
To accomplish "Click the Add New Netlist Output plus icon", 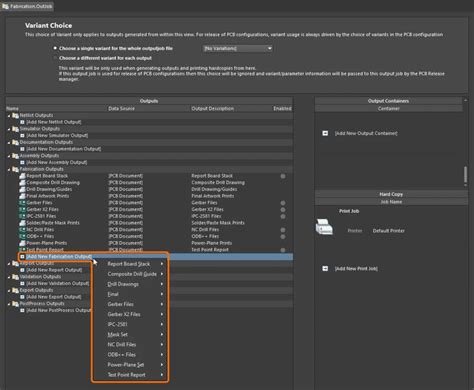I will [x=22, y=122].
